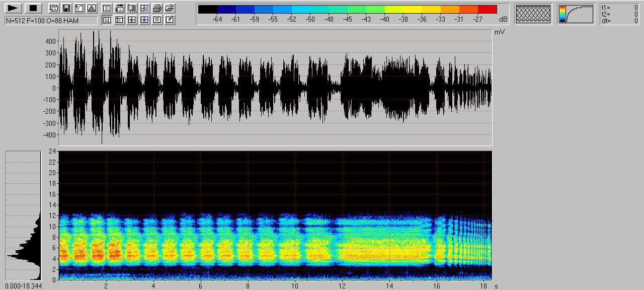Screen dimensions: 644x290
Task: Click the rainbow color palette curve panel
Action: tap(576, 14)
